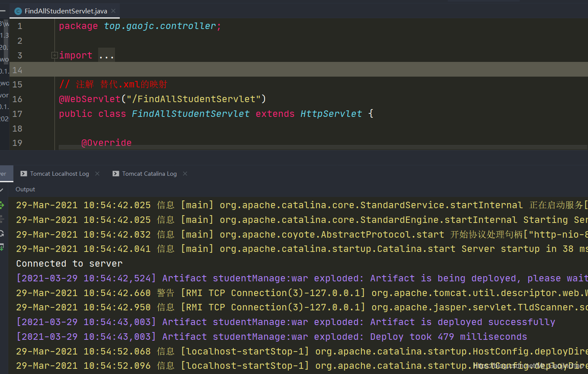
Task: Click the 'Artifact is being deployed' log line
Action: tap(302, 278)
